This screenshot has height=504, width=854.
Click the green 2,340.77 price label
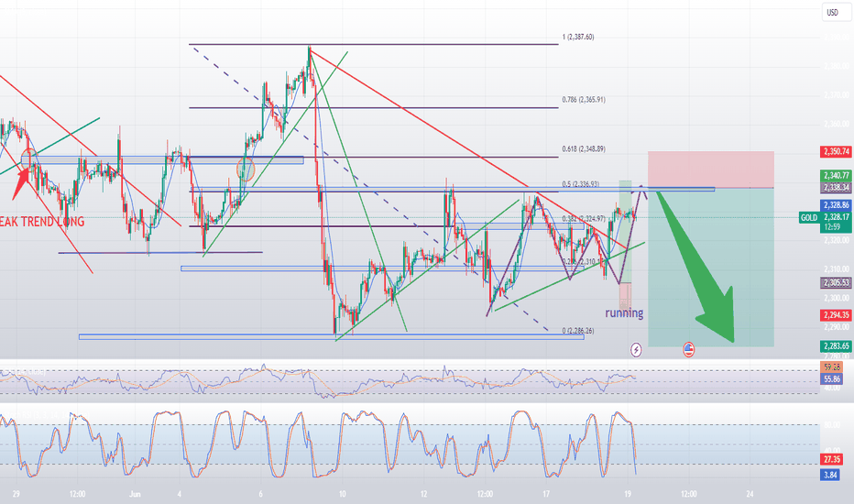tap(836, 175)
